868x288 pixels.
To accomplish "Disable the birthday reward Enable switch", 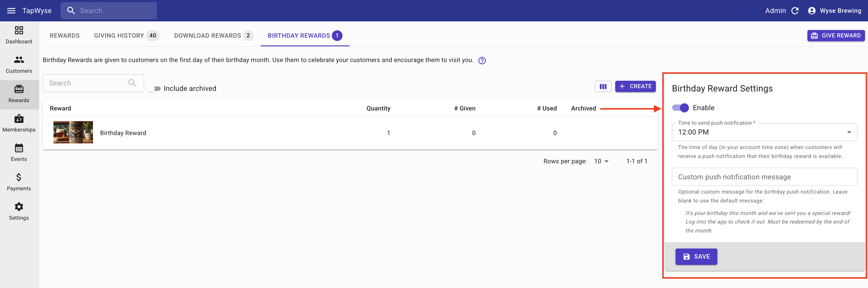I will pyautogui.click(x=680, y=108).
